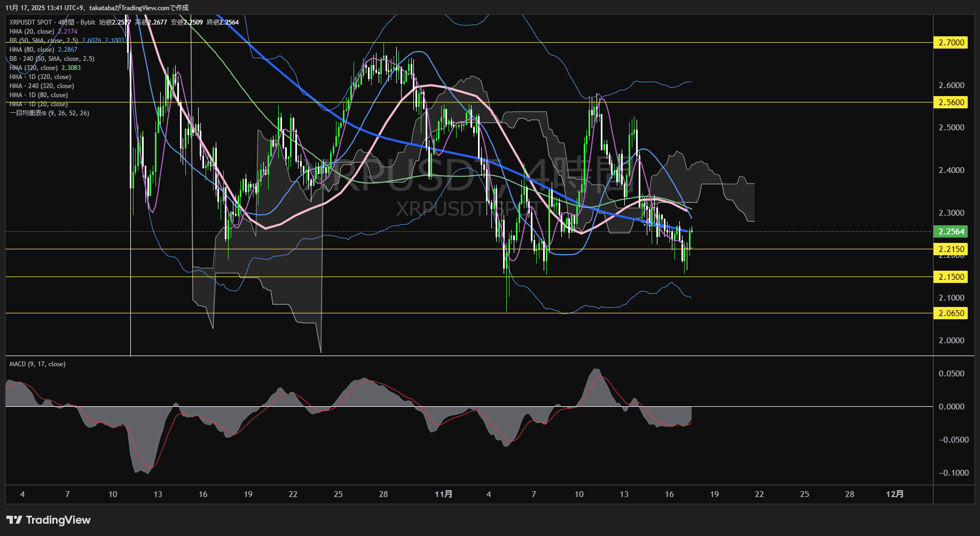The width and height of the screenshot is (980, 536).
Task: Click the TradingView logo at bottom left
Action: [x=49, y=520]
